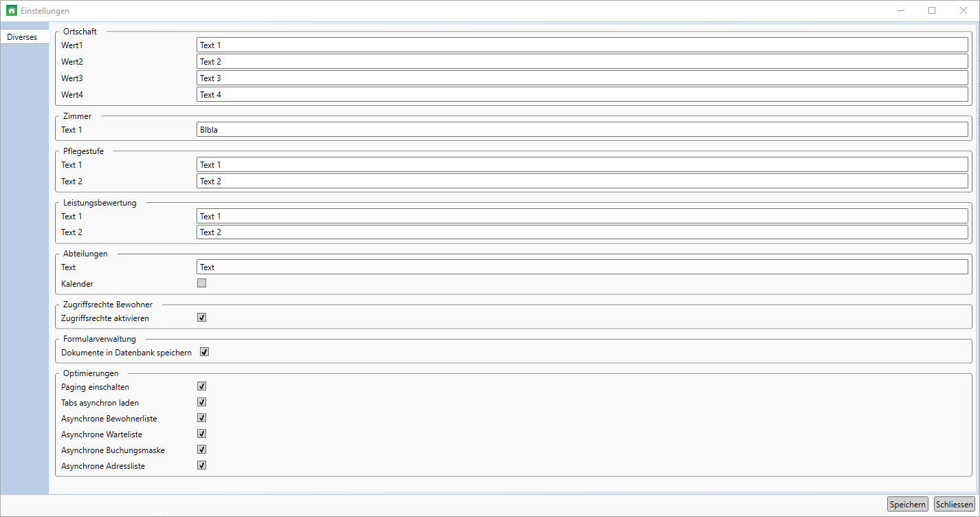
Task: Uncheck Asynchrone Bewohnerliste
Action: [x=202, y=418]
